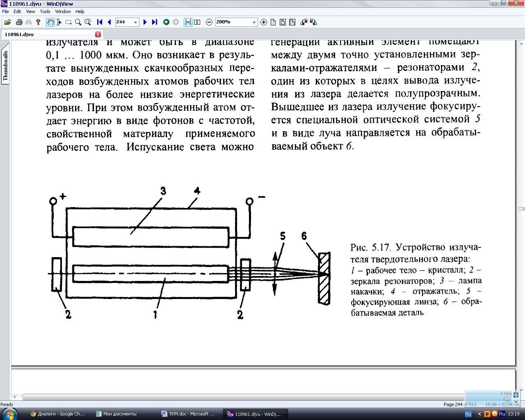Select the hand pan tool
The width and height of the screenshot is (525, 420).
tap(50, 22)
